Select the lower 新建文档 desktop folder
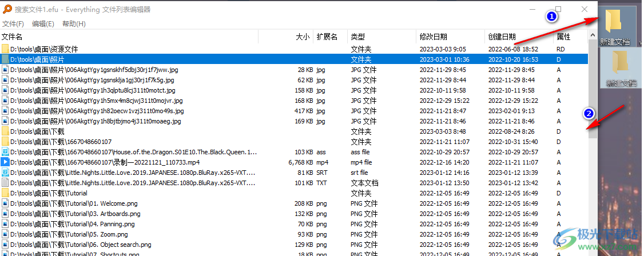This screenshot has width=644, height=256. tap(622, 68)
